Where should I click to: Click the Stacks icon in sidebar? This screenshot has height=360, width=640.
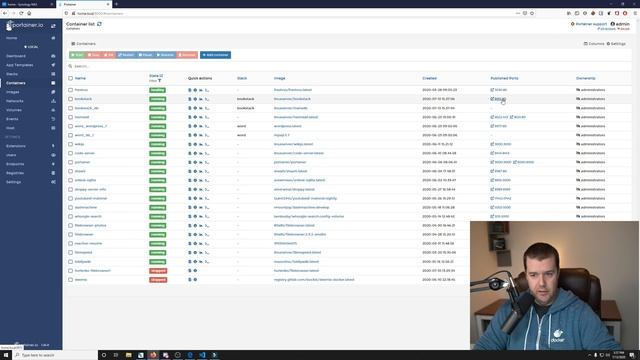pyautogui.click(x=53, y=74)
